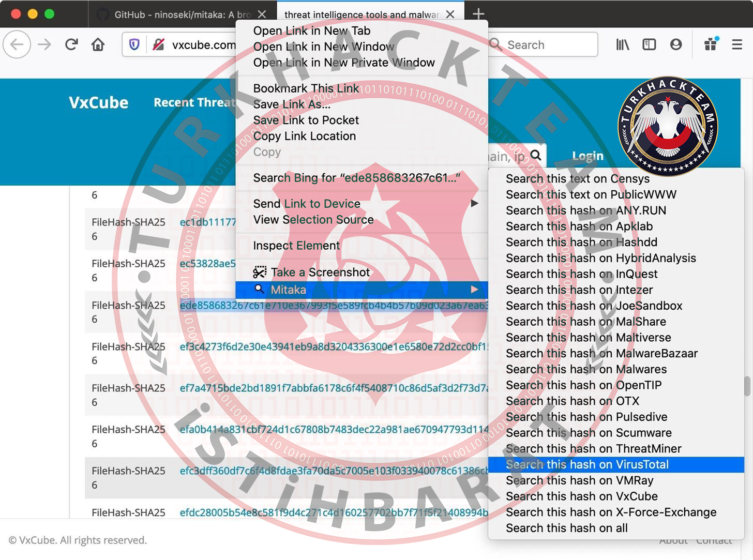Open the What's New gift icon

[x=711, y=44]
